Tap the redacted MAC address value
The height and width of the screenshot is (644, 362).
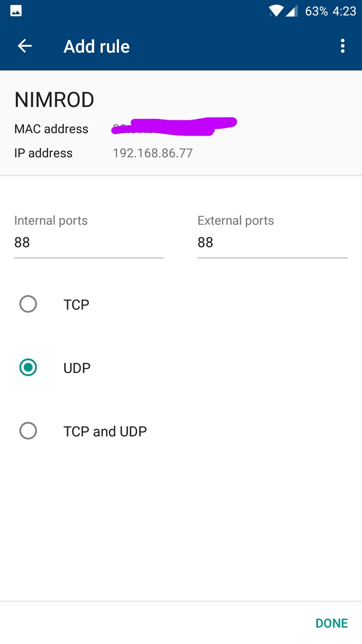point(174,126)
